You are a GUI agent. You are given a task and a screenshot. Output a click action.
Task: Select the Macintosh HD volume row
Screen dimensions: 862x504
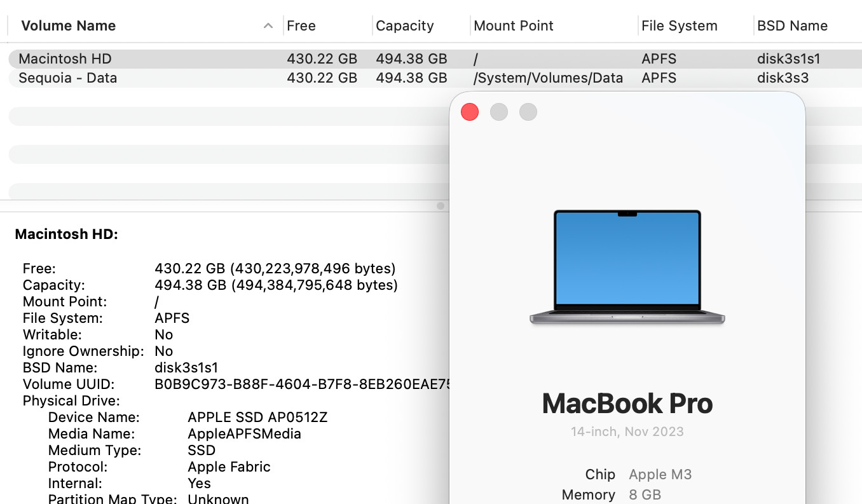[x=435, y=59]
